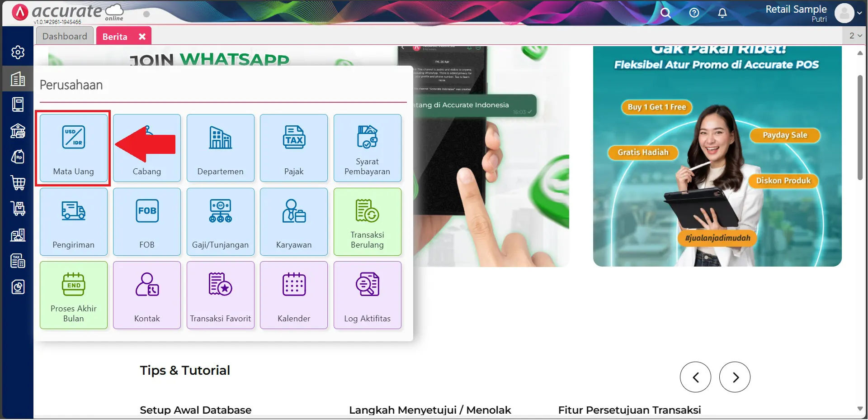Open the Log Aktifitas viewer
This screenshot has width=868, height=420.
point(367,295)
